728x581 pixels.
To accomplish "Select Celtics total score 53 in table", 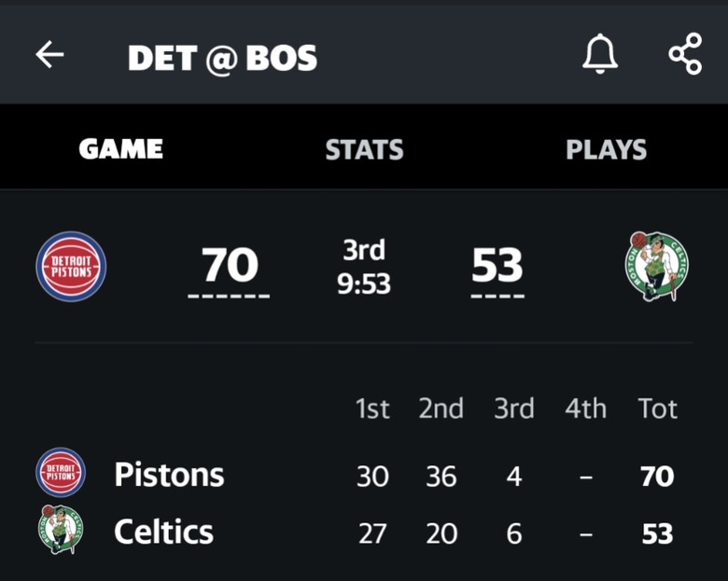I will pyautogui.click(x=657, y=533).
